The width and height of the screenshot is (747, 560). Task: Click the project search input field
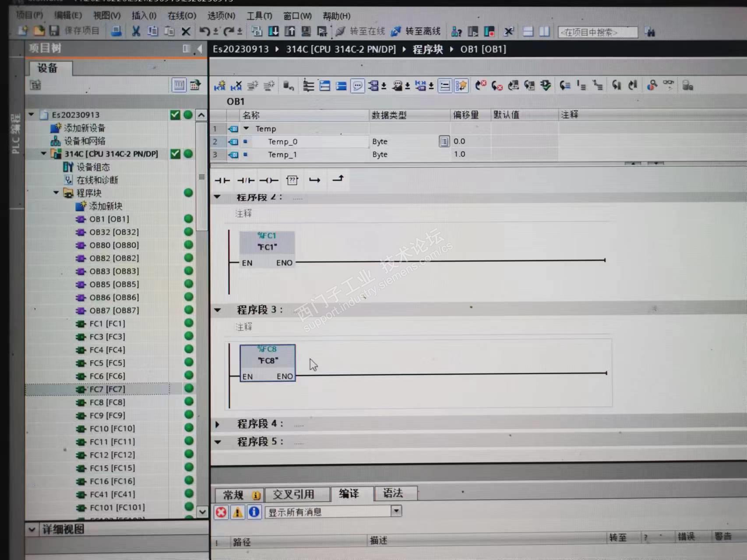pos(598,32)
